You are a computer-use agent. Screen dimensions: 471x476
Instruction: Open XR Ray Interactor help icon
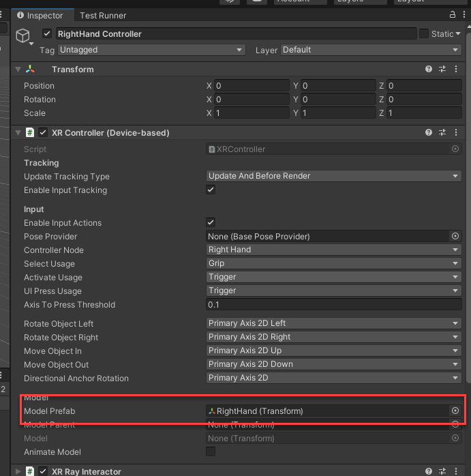tap(429, 471)
